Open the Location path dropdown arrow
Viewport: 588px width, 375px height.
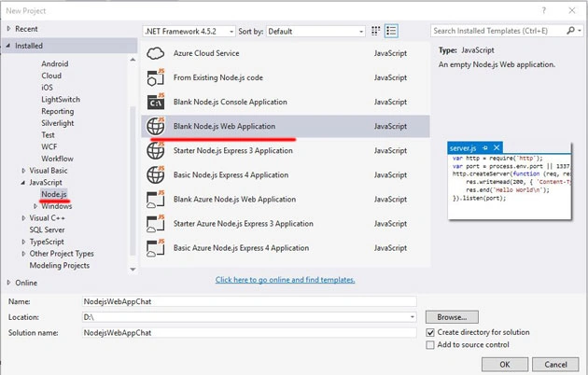point(413,317)
